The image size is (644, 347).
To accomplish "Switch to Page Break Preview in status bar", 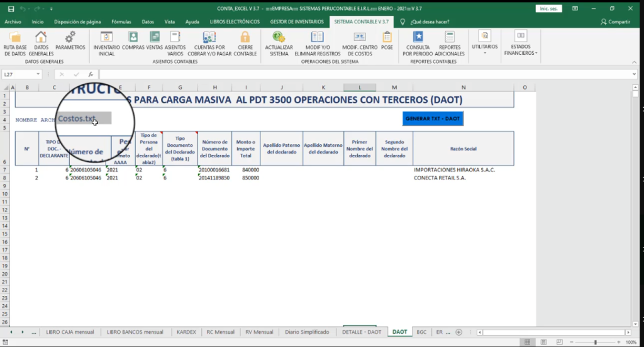I will point(559,342).
